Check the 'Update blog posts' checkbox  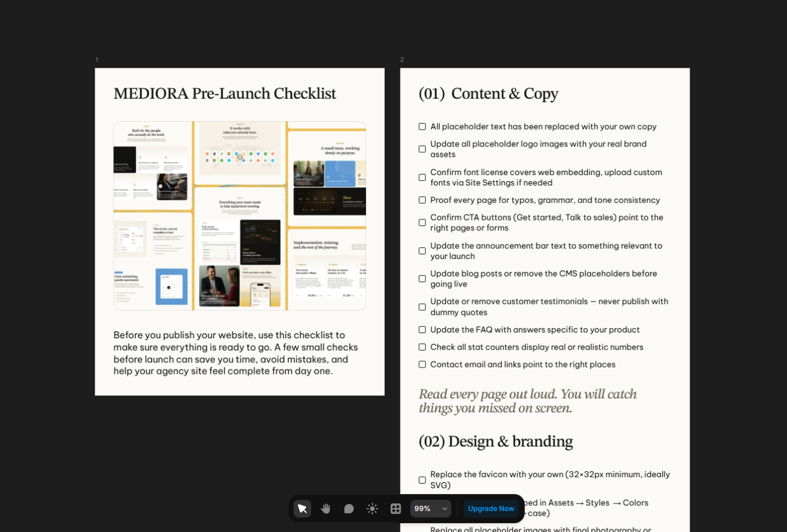(422, 279)
